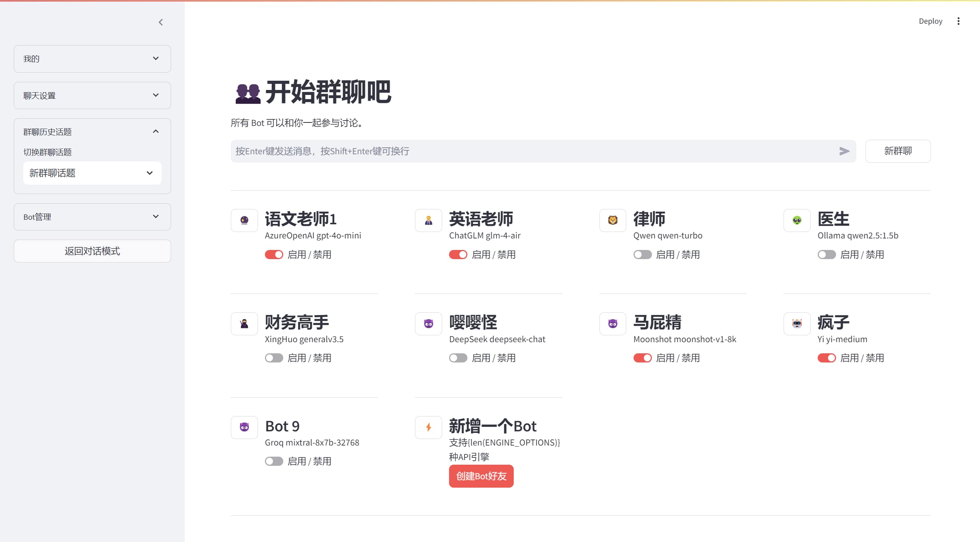
Task: Click the DeepSeek deepseek-chat model text
Action: (497, 339)
